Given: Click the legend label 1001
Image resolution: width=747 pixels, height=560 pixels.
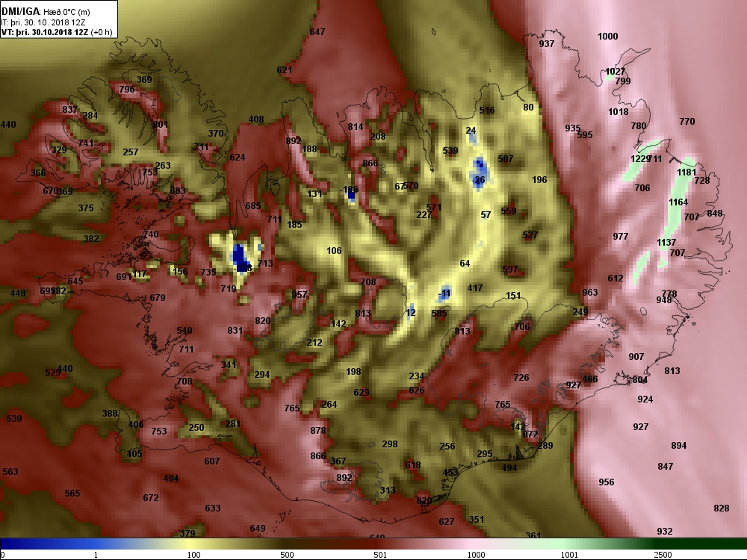Looking at the screenshot, I should (568, 555).
